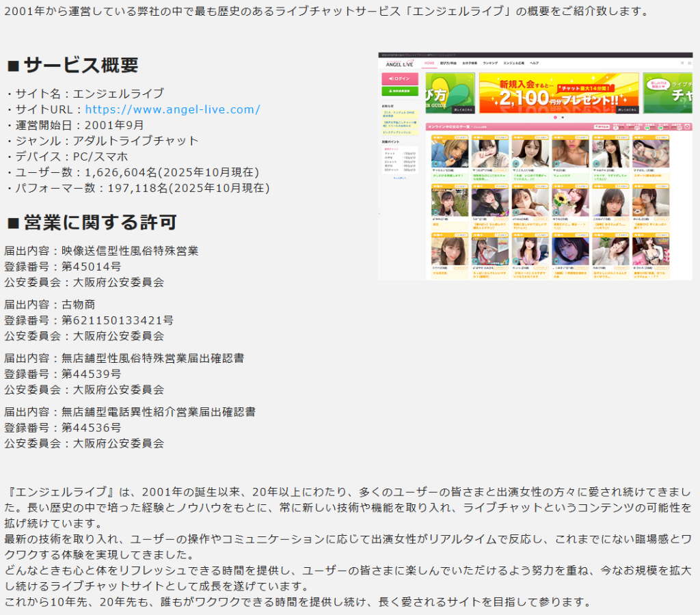The image size is (700, 615).
Task: Click the short line 拡げ続けています。
Action: [53, 523]
